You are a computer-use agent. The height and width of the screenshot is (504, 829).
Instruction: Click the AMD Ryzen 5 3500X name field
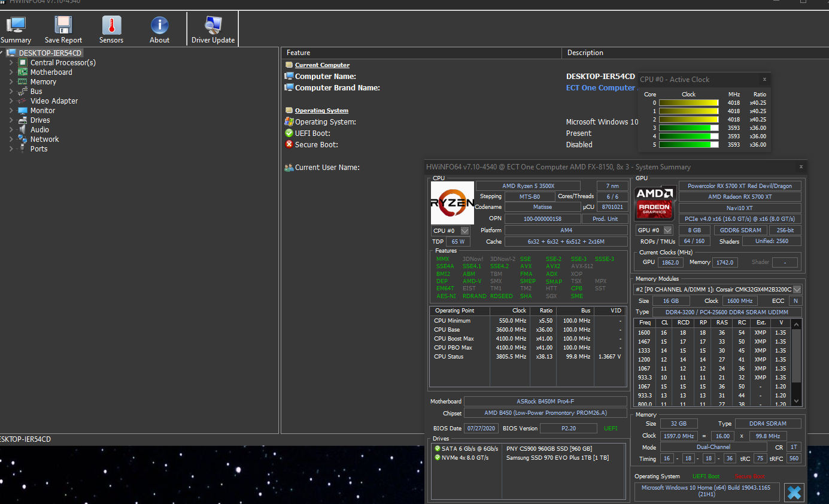[x=528, y=186]
